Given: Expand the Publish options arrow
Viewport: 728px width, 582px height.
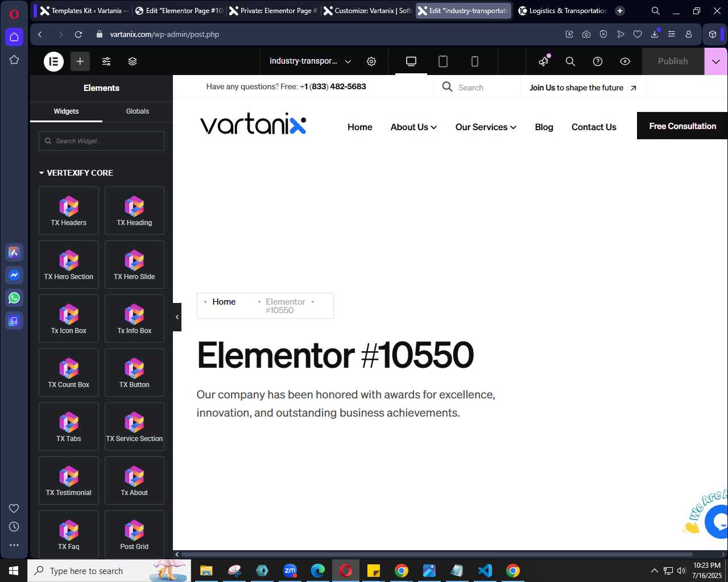Looking at the screenshot, I should (716, 61).
